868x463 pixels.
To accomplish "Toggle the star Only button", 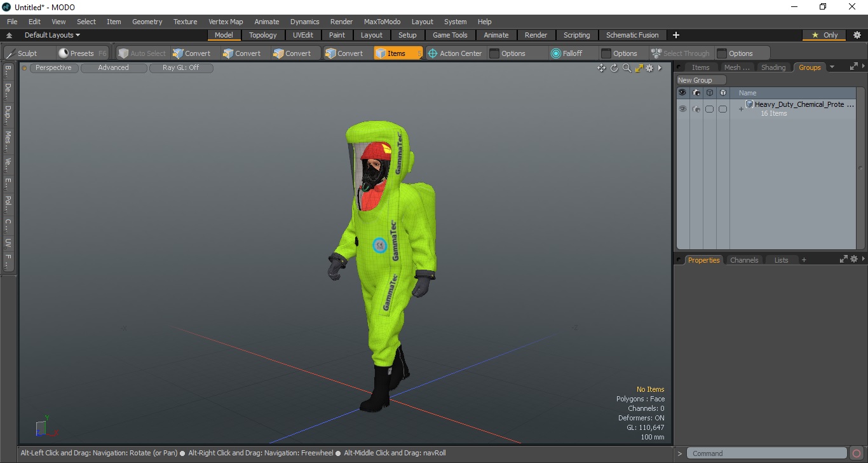I will pyautogui.click(x=825, y=35).
